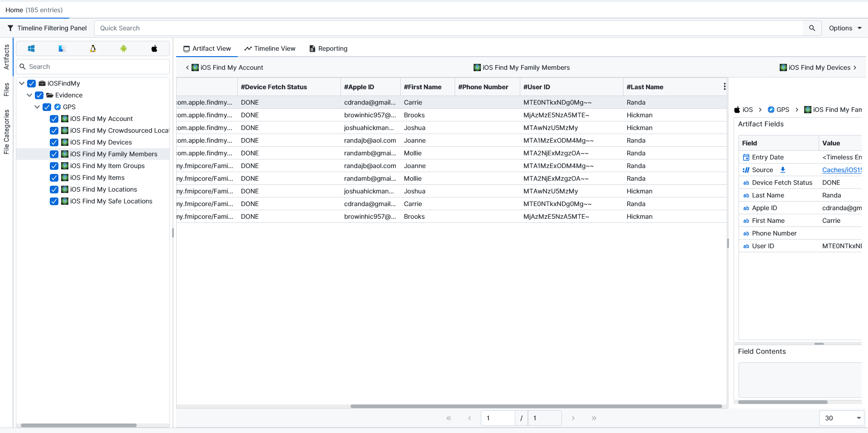Download the Source file via arrow icon
The height and width of the screenshot is (433, 868).
point(783,170)
